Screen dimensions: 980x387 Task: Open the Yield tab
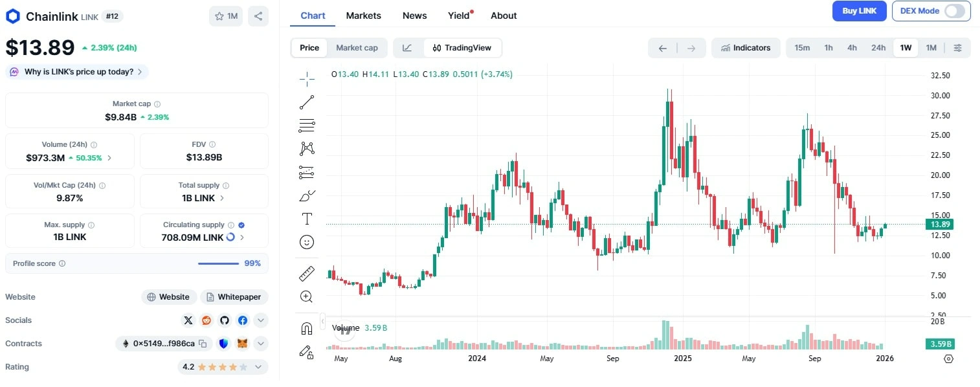459,16
